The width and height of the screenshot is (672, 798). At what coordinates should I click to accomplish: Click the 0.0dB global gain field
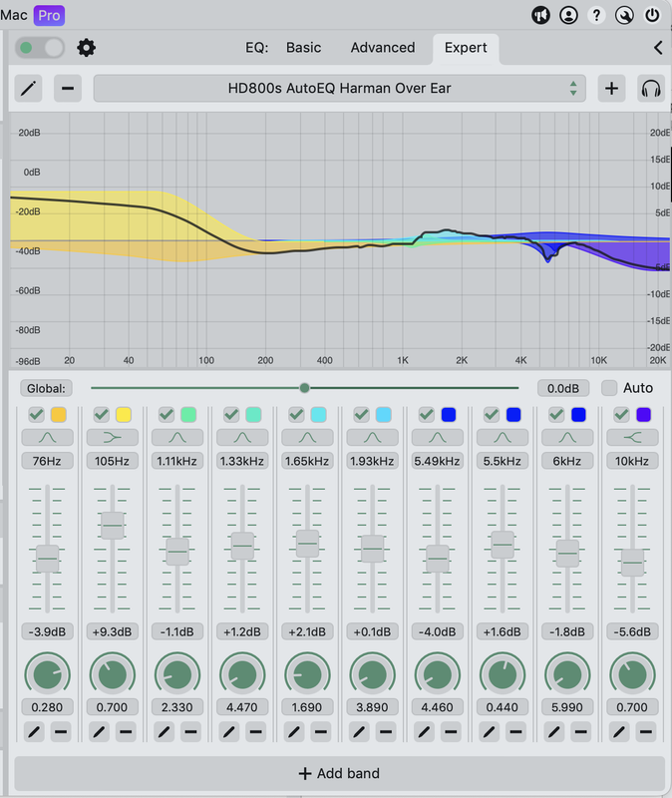(563, 388)
